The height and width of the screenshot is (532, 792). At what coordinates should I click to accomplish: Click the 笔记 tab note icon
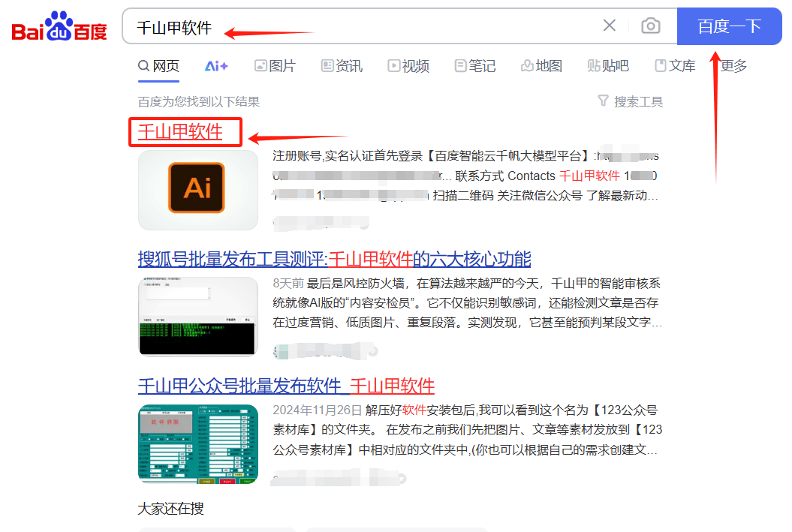(460, 65)
